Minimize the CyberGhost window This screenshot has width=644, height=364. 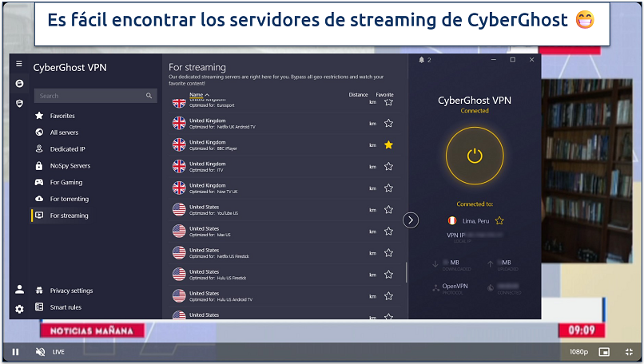click(494, 60)
